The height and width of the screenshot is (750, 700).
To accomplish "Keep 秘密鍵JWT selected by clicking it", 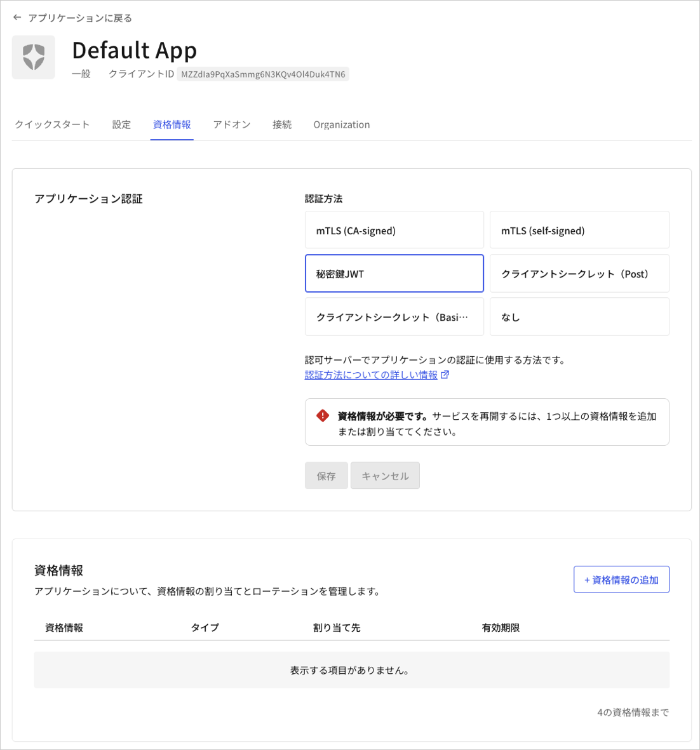I will click(x=394, y=273).
